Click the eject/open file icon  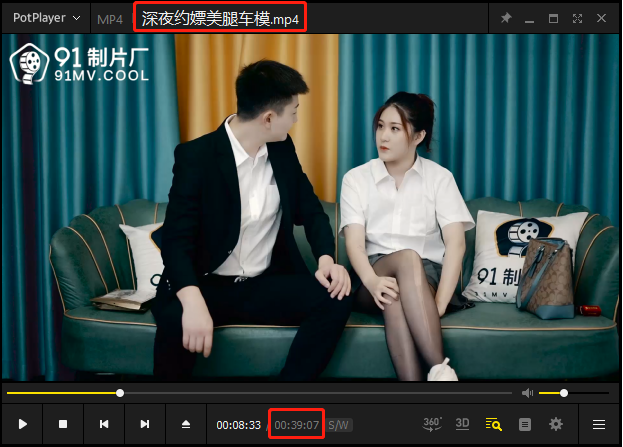click(186, 424)
